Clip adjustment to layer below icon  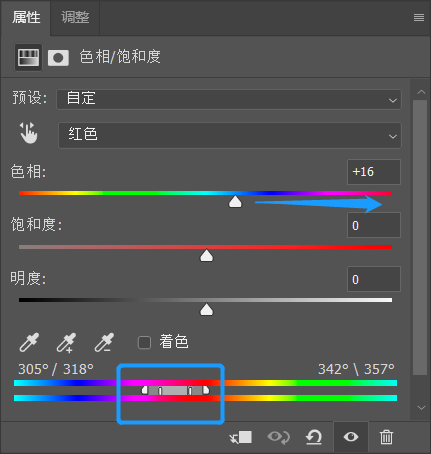(241, 437)
